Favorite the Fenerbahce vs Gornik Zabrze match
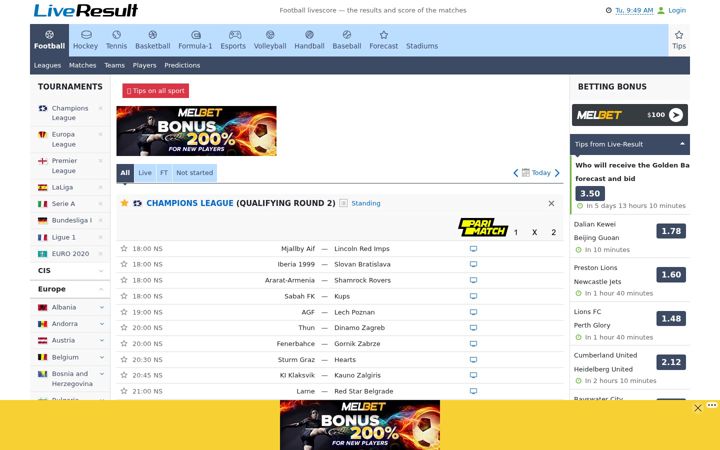This screenshot has width=720, height=450. [x=124, y=343]
